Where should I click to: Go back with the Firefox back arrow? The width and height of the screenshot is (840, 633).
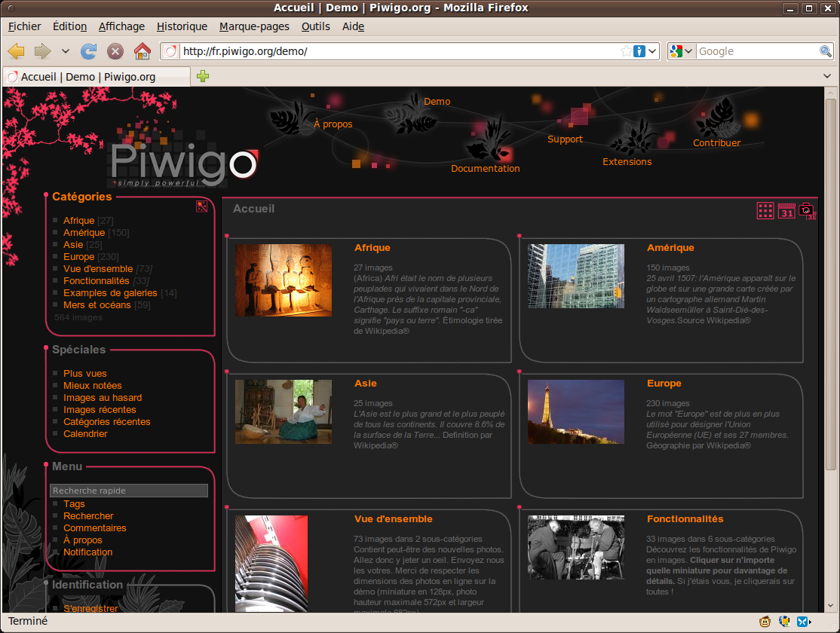[17, 51]
